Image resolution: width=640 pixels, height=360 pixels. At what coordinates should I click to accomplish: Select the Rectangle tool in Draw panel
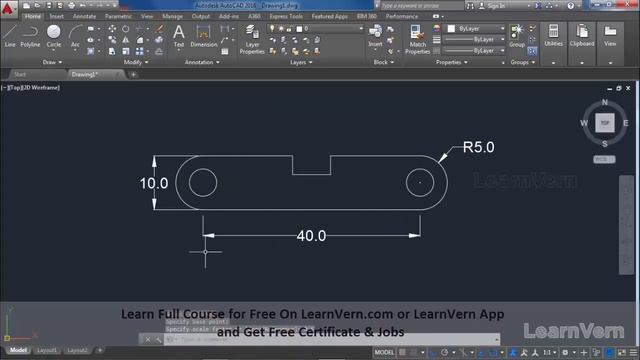(91, 29)
